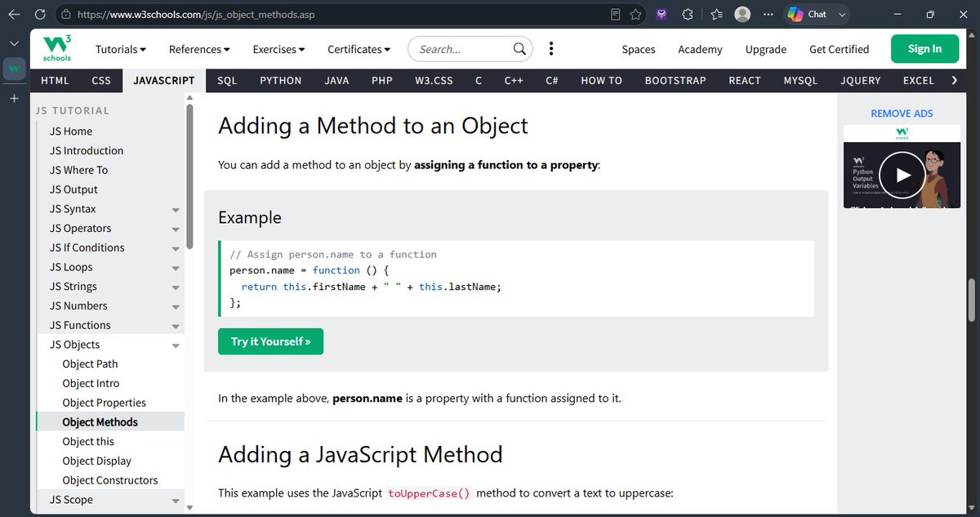
Task: Open JS Strings in the sidebar
Action: pyautogui.click(x=73, y=287)
